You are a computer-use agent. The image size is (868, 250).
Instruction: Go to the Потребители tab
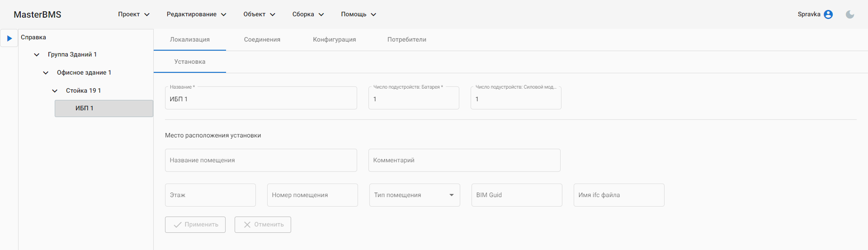[407, 40]
